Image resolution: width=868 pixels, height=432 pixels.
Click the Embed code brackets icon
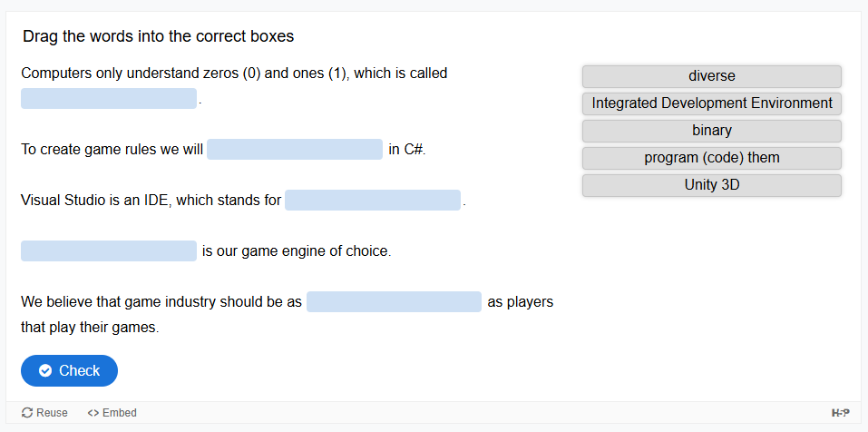tap(93, 413)
